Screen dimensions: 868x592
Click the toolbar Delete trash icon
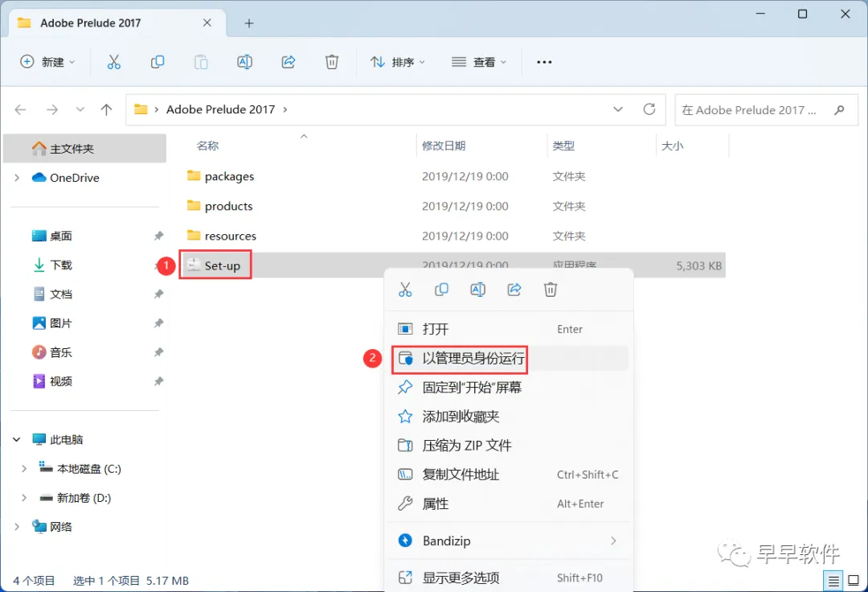click(332, 62)
